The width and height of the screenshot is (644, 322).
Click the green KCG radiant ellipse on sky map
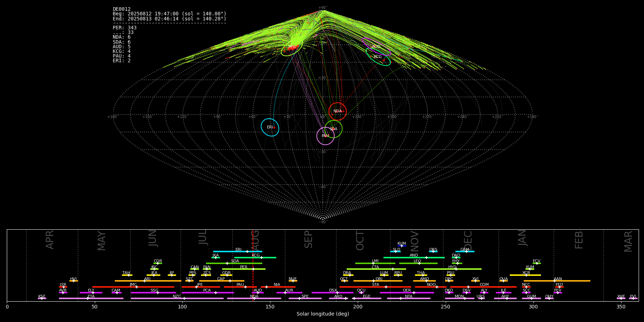378,57
